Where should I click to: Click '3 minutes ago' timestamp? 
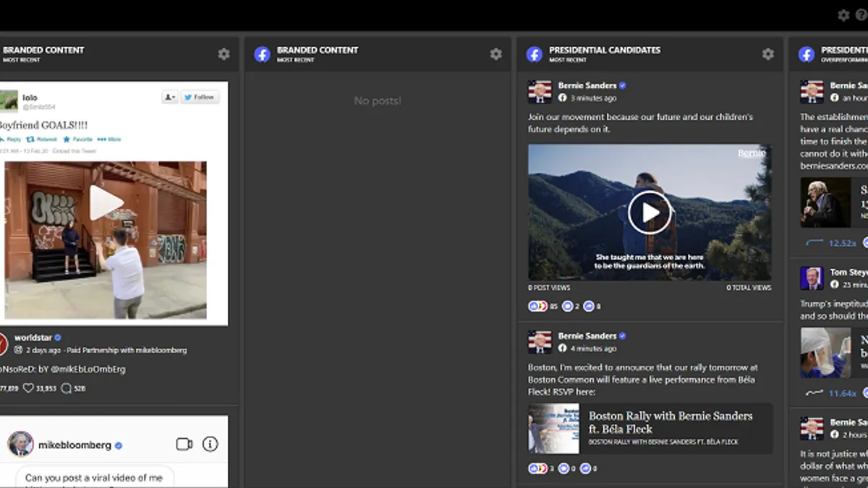pos(594,98)
